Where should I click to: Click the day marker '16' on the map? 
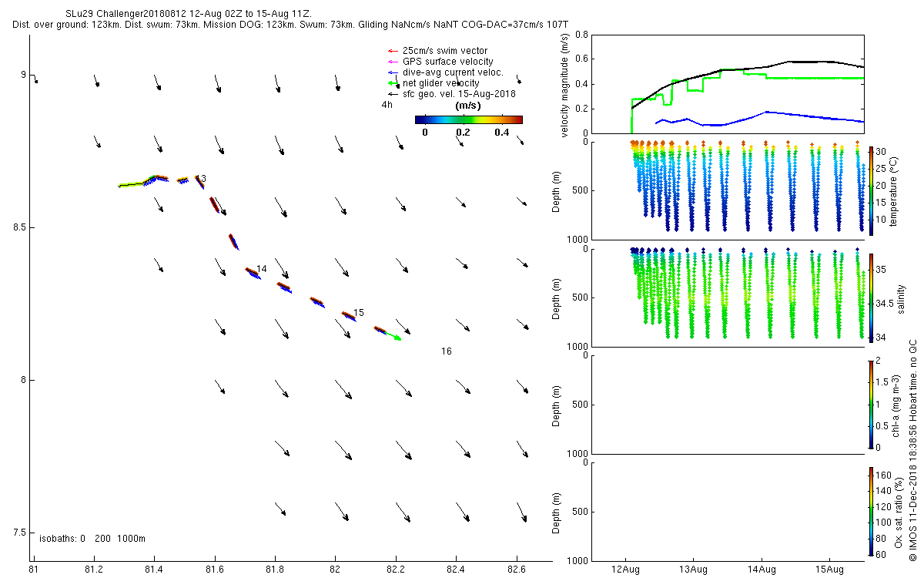[x=447, y=351]
